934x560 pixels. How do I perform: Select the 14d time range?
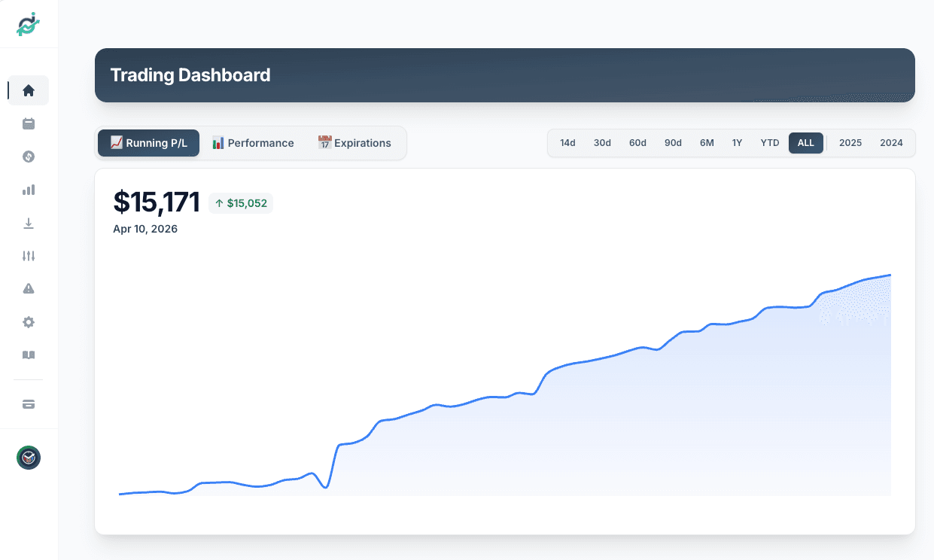(x=567, y=142)
